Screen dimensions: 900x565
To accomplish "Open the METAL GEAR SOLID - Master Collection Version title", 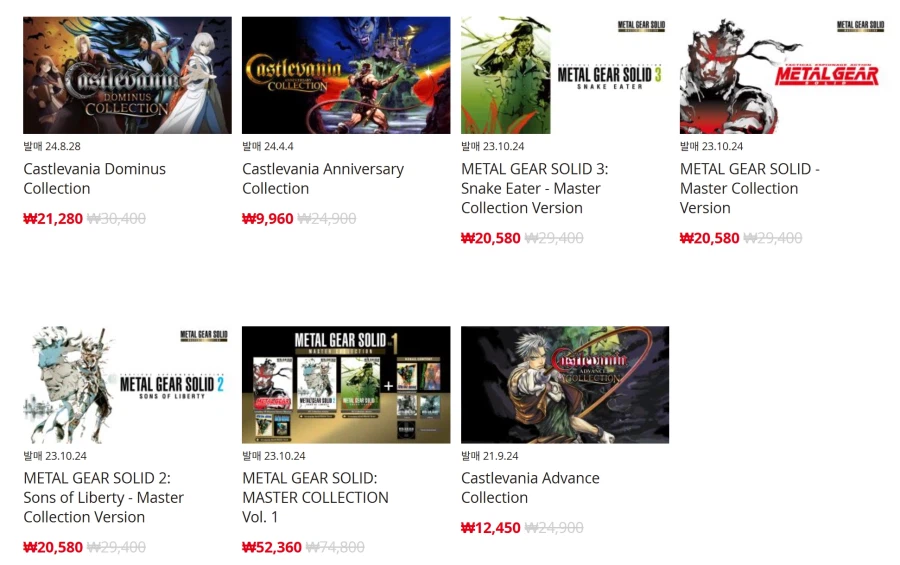I will click(750, 188).
